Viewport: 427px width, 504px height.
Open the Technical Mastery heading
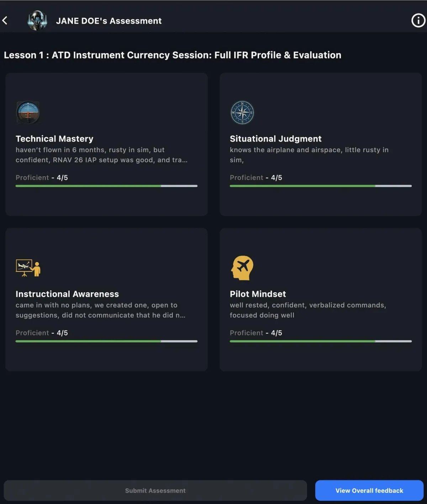click(54, 139)
